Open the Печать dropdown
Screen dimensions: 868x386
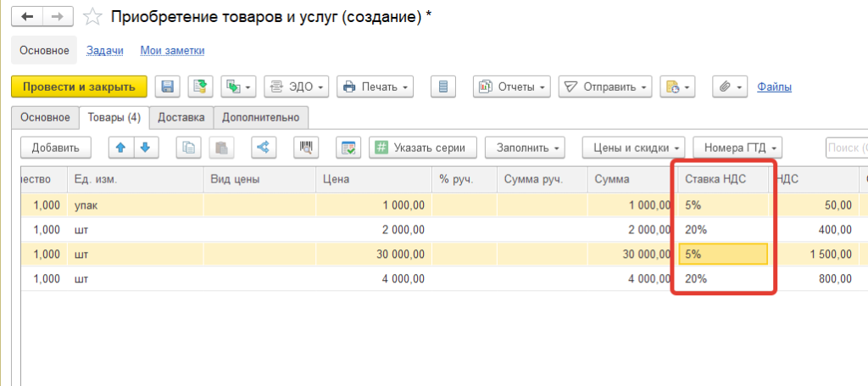coord(376,87)
